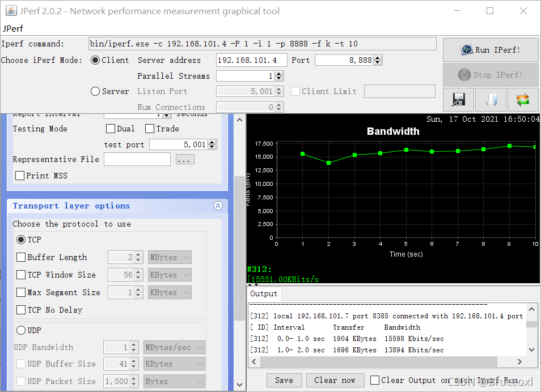Enable the UDP Buffer Size checkbox
Screen dimensions: 541x392
[x=21, y=364]
